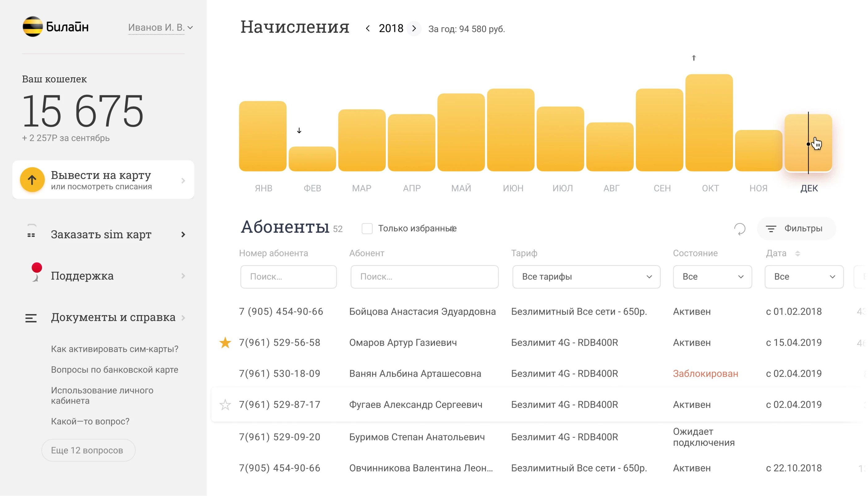Screen dimensions: 868x496
Task: Click the Документы и справка lines icon
Action: (31, 318)
